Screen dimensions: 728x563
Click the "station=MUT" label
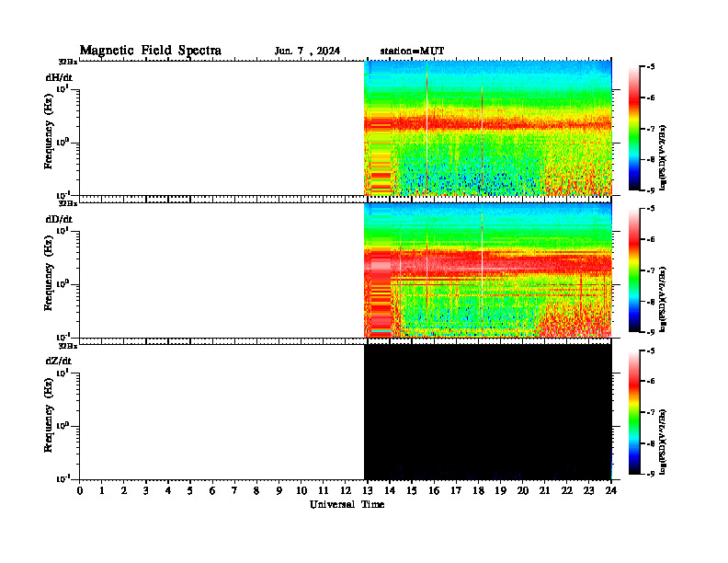click(412, 51)
